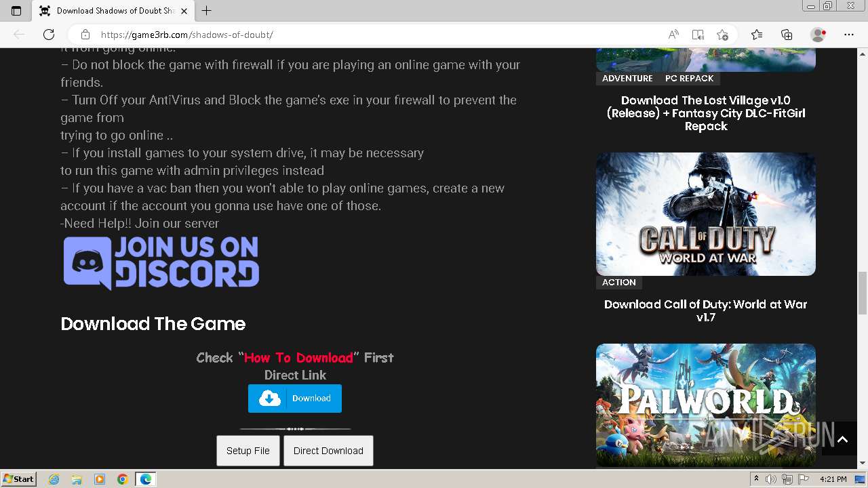Click the Setup File button

point(248,451)
